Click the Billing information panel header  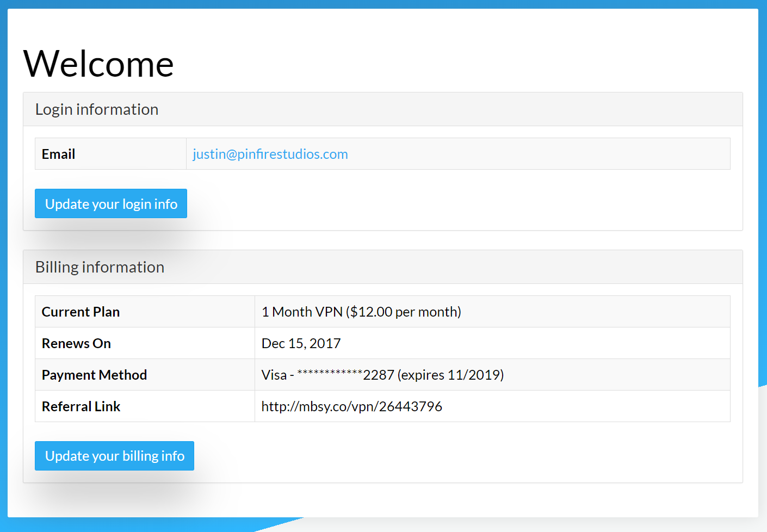[100, 268]
